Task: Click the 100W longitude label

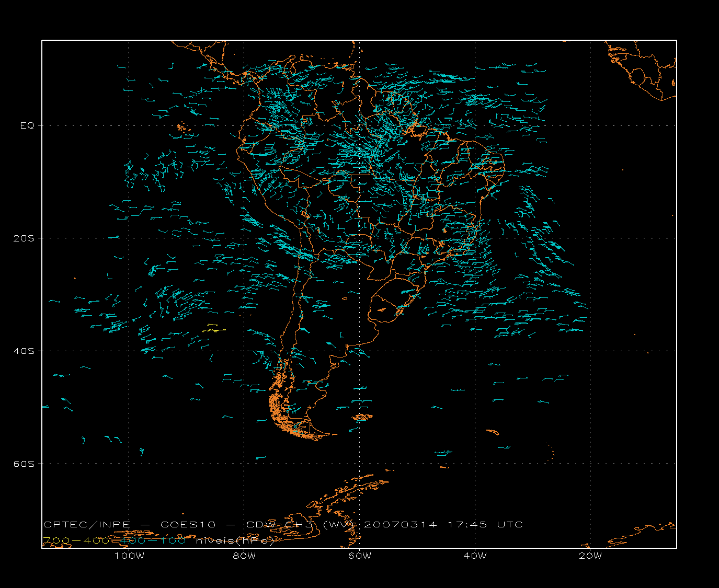Action: (x=129, y=556)
